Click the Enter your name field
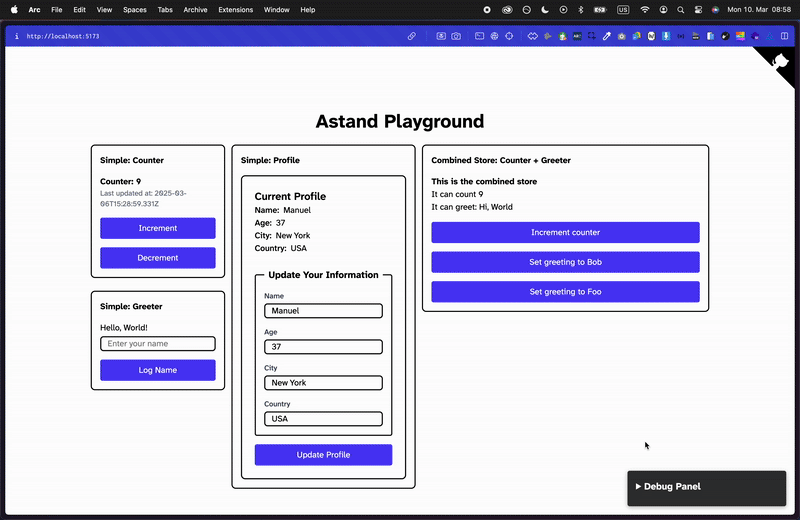This screenshot has width=800, height=520. point(158,344)
